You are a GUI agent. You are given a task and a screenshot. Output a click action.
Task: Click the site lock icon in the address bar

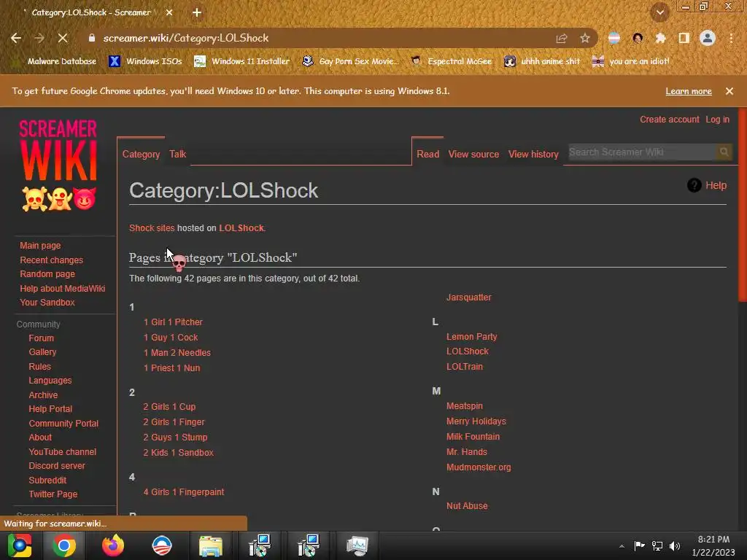point(92,38)
